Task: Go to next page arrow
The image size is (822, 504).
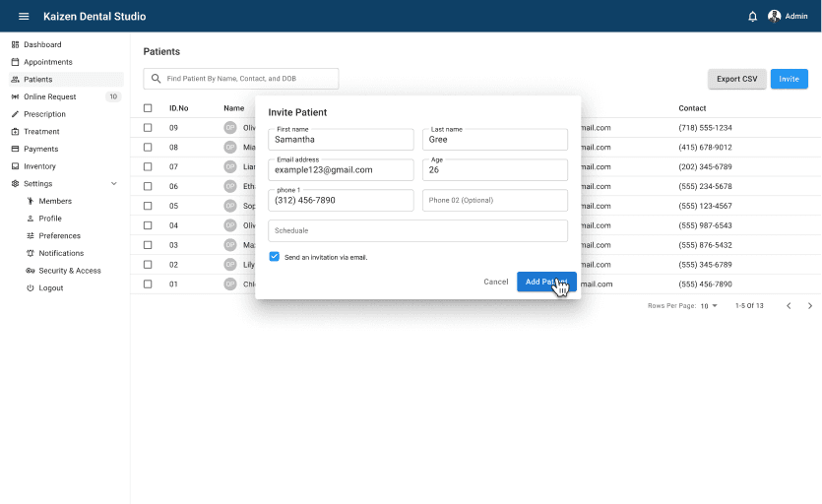Action: (x=810, y=306)
